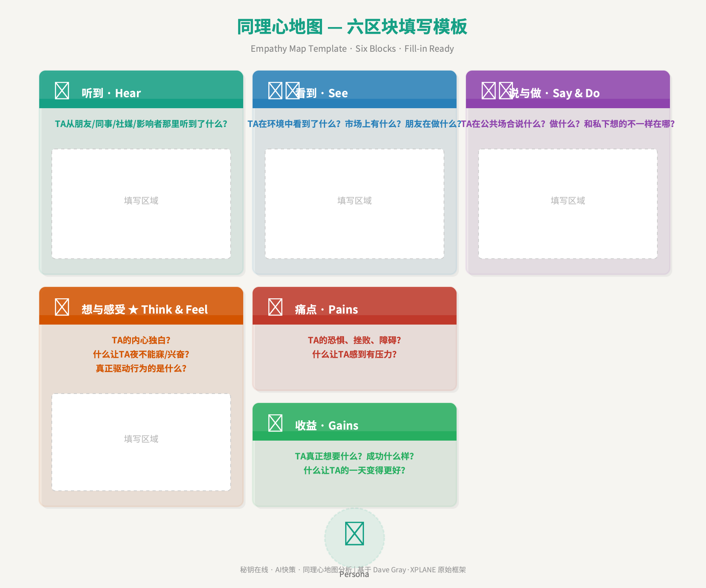Select the 听到 · Hear header title
Image resolution: width=706 pixels, height=588 pixels.
pyautogui.click(x=111, y=93)
